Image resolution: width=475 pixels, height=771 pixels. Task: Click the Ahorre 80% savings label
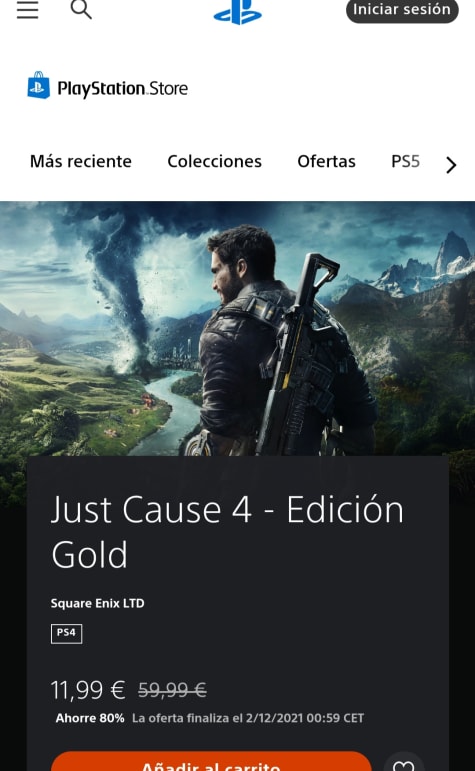(90, 718)
